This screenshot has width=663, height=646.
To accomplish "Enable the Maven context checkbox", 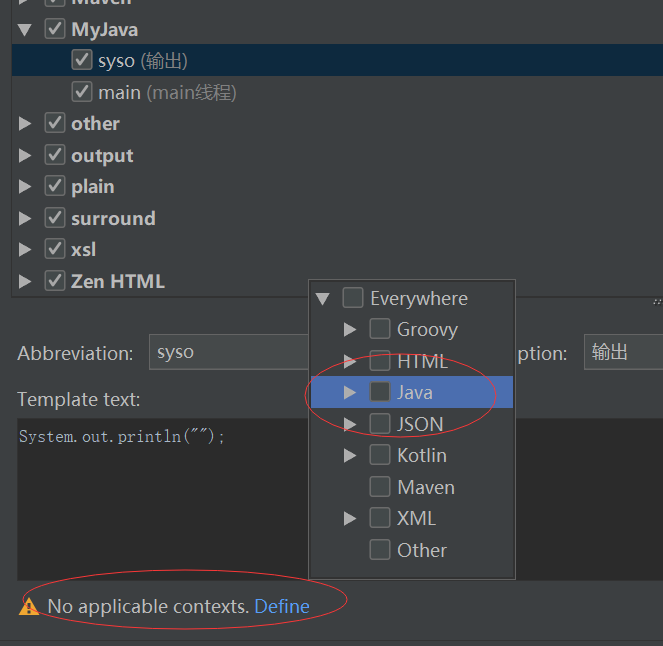I will [380, 487].
